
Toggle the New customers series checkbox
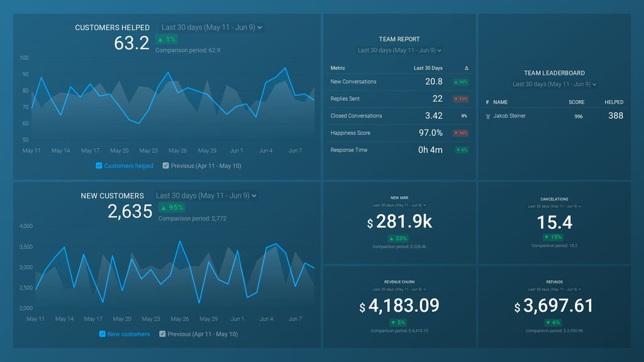pos(103,334)
